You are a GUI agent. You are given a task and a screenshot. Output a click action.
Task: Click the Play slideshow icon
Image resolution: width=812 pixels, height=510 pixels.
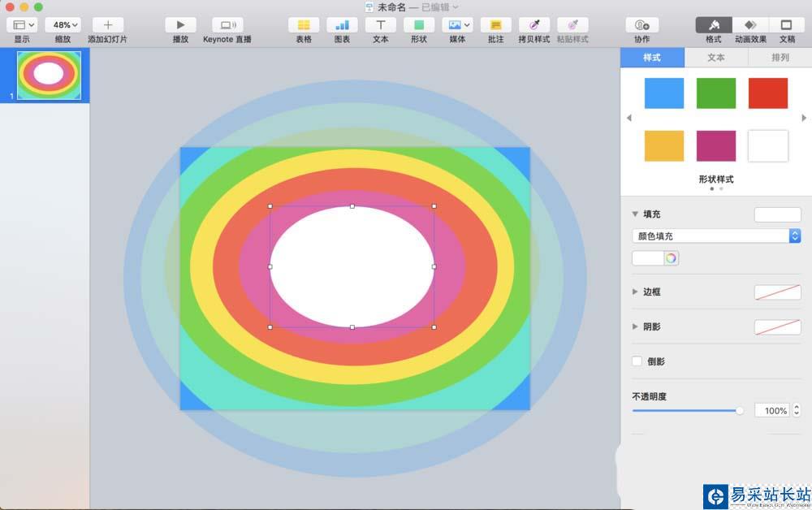click(x=180, y=25)
